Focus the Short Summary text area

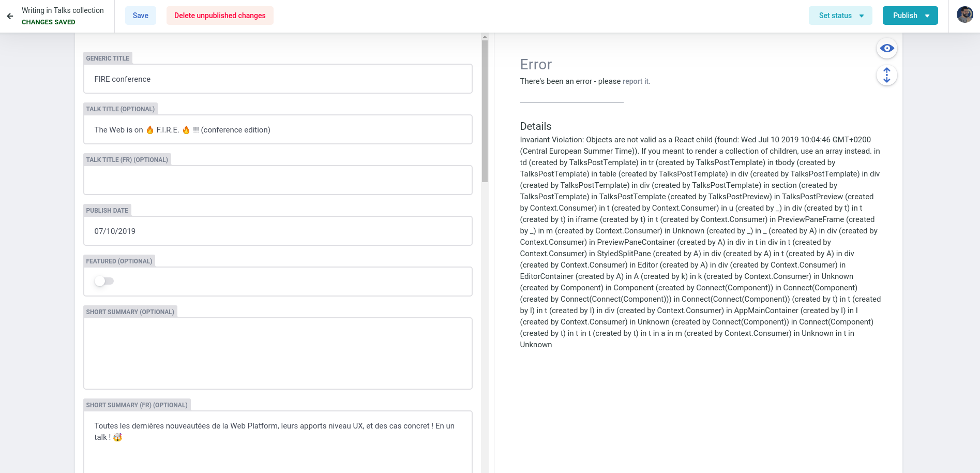click(278, 353)
